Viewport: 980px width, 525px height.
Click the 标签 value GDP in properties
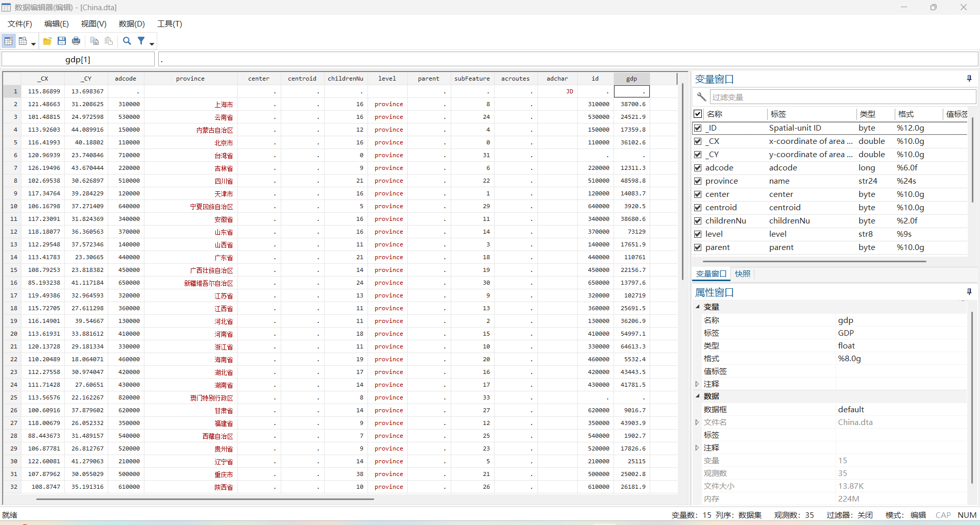click(846, 333)
